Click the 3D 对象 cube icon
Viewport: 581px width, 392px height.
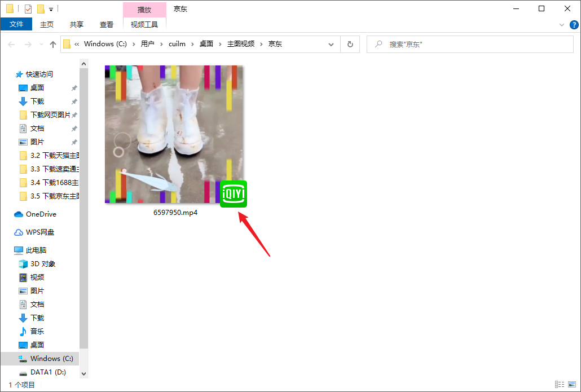[x=23, y=264]
